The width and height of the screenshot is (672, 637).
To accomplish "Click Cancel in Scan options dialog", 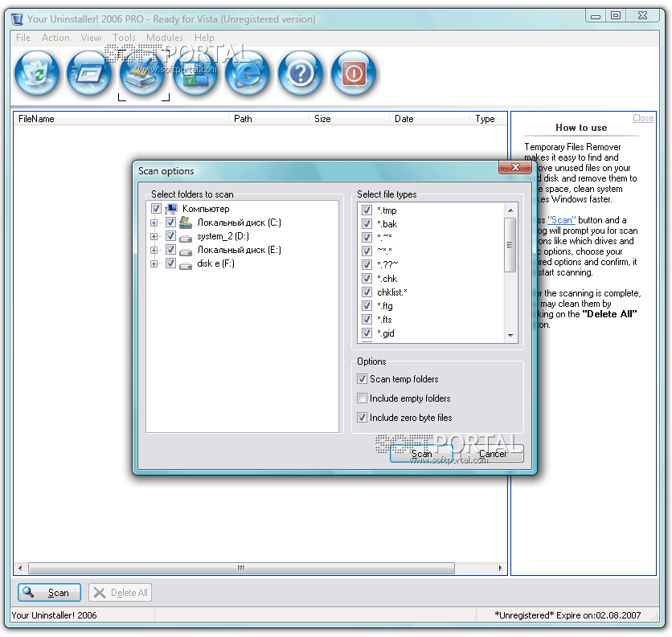I will pos(493,454).
